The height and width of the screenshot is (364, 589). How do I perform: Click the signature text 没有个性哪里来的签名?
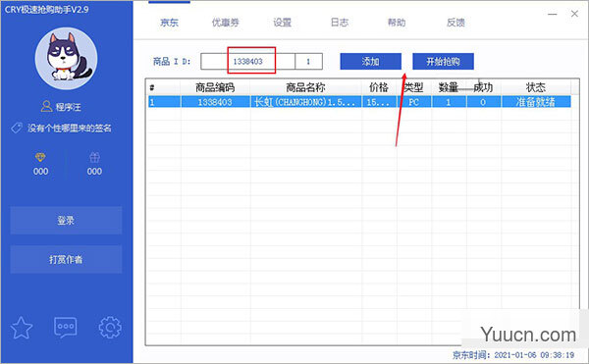click(x=70, y=129)
